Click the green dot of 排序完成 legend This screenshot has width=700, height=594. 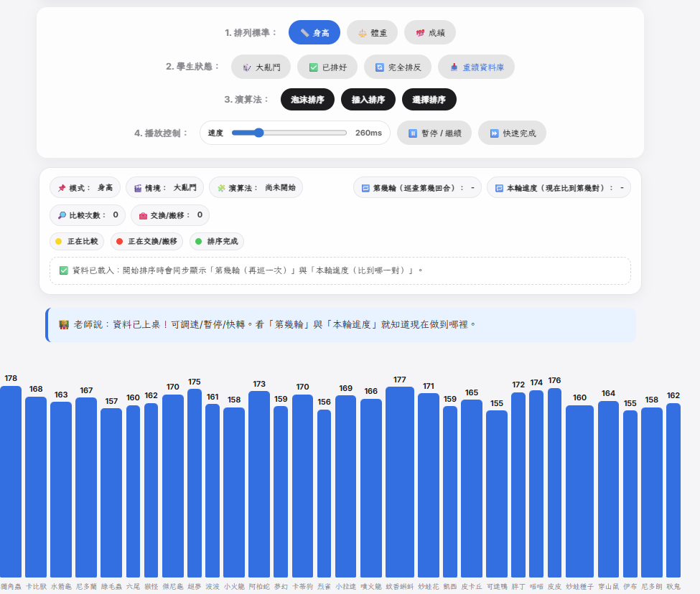click(x=198, y=241)
